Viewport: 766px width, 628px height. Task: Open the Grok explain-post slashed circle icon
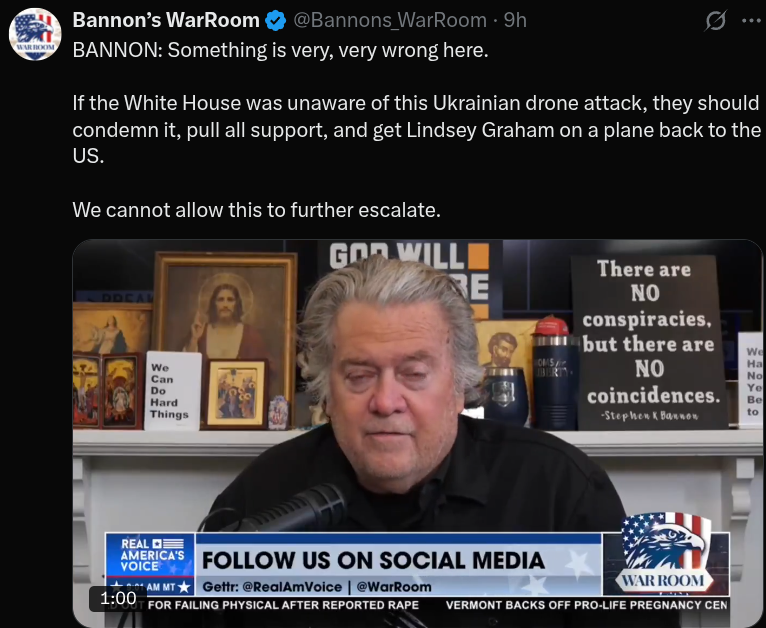716,21
